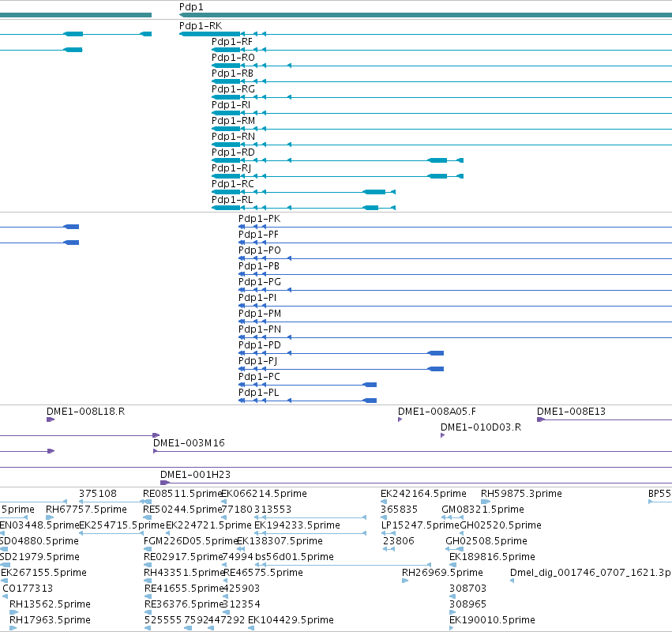Image resolution: width=672 pixels, height=632 pixels.
Task: Select the Pdp1-PK protein label
Action: pos(259,219)
